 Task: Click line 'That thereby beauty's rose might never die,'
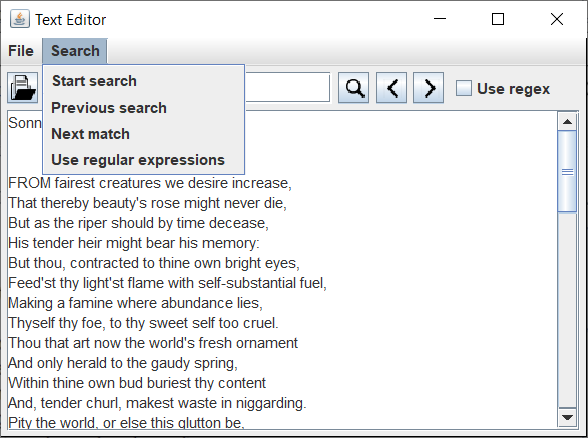147,203
